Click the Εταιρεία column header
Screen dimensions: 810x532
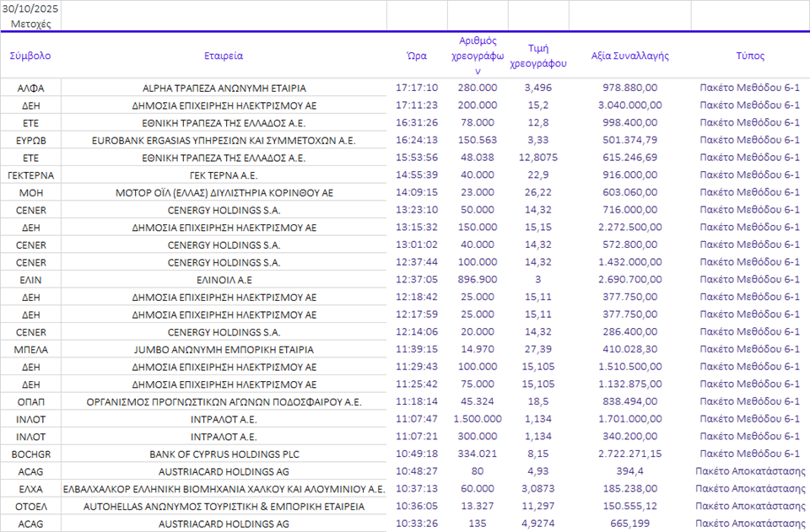click(x=224, y=56)
